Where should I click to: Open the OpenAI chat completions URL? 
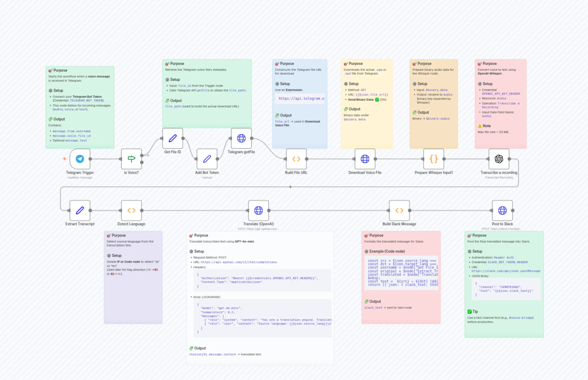click(239, 262)
